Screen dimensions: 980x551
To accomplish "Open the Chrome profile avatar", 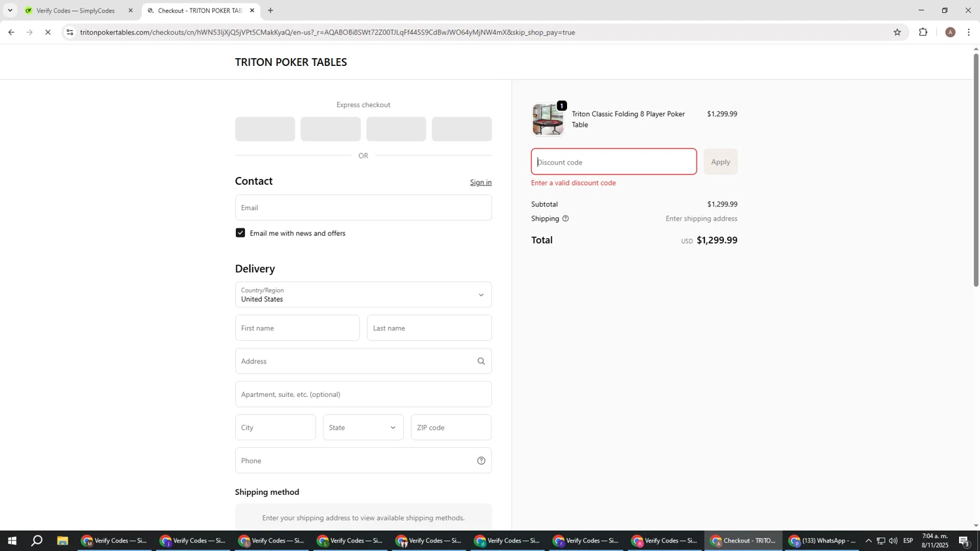I will (x=950, y=32).
